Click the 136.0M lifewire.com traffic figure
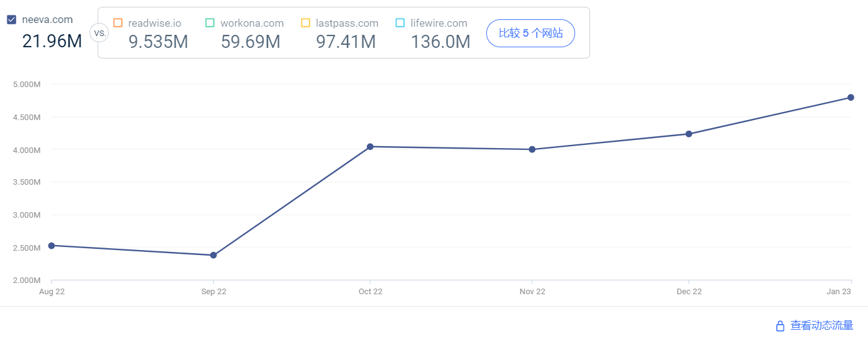This screenshot has height=339, width=868. pyautogui.click(x=440, y=42)
